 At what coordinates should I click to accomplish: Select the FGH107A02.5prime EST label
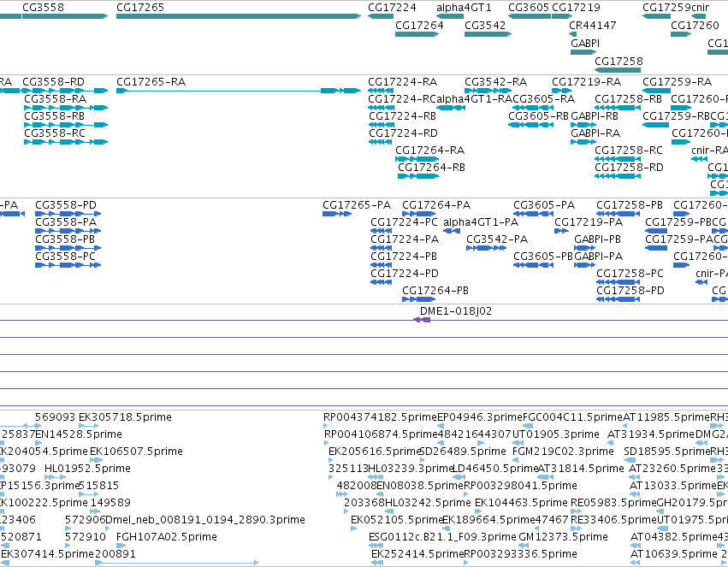[167, 537]
